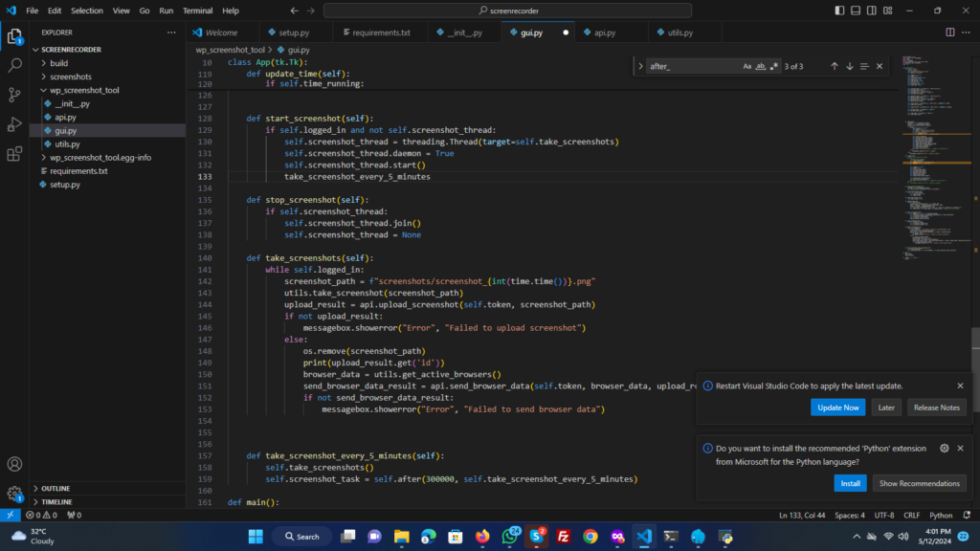Open the Source Control view
This screenshot has height=551, width=980.
tap(14, 95)
